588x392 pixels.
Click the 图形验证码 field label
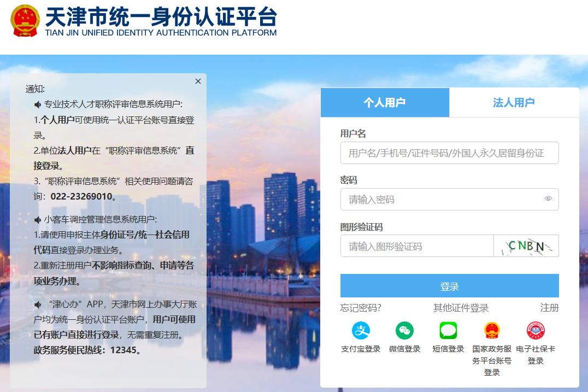click(x=361, y=227)
